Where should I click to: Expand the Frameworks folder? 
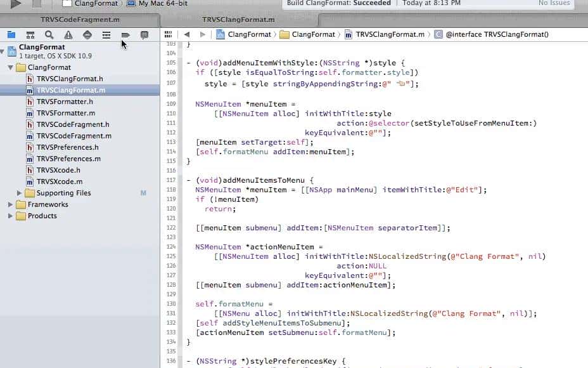pyautogui.click(x=11, y=204)
